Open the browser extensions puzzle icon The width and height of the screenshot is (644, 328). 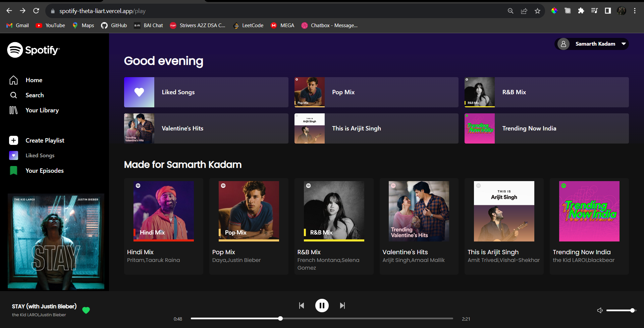pos(581,11)
